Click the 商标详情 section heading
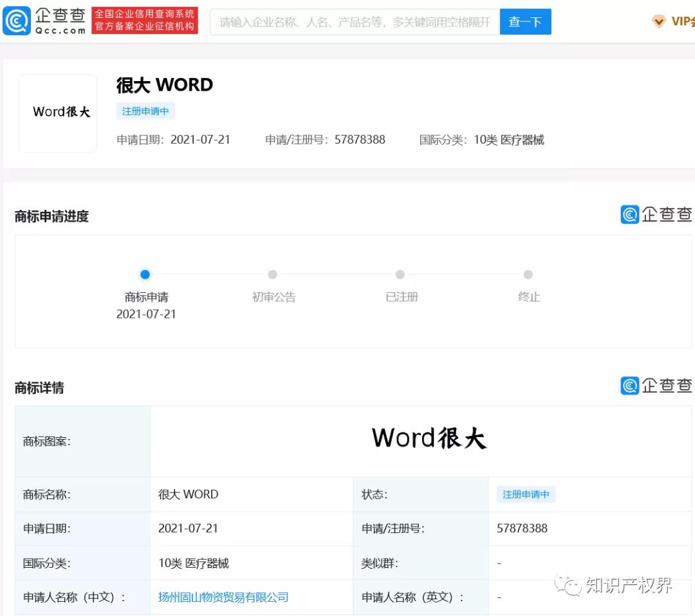Screen dimensions: 695x616 click(39, 387)
